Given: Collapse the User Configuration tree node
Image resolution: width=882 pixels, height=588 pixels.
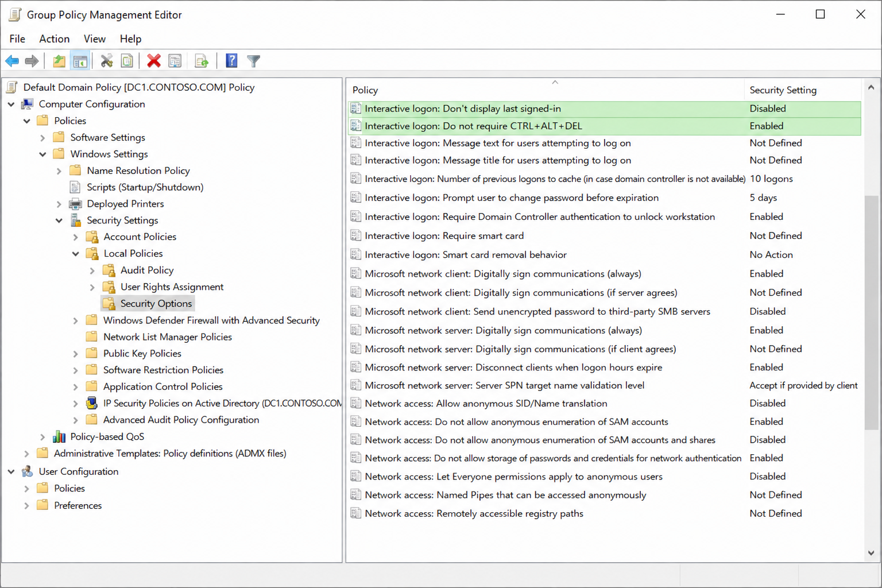Looking at the screenshot, I should (x=11, y=472).
